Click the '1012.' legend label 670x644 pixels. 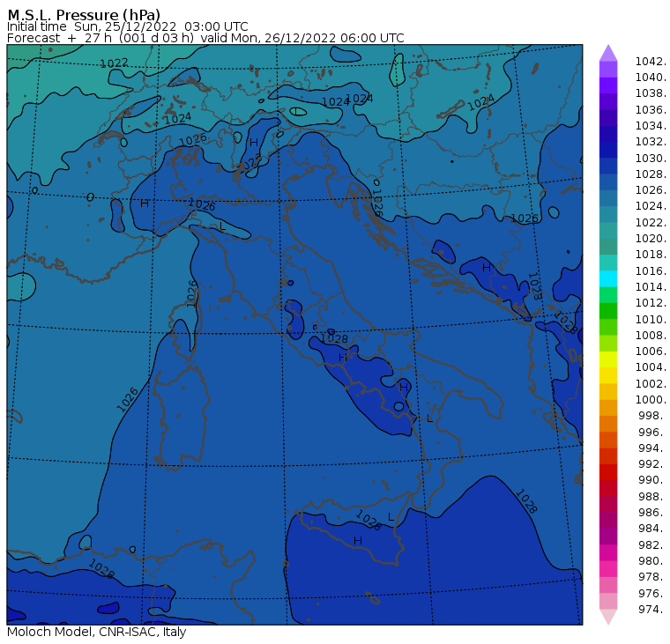[x=651, y=303]
